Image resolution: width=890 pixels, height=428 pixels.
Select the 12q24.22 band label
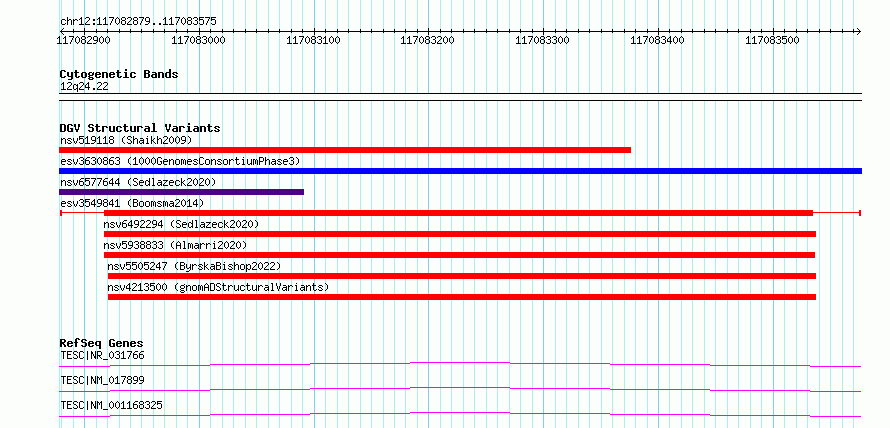(x=84, y=87)
